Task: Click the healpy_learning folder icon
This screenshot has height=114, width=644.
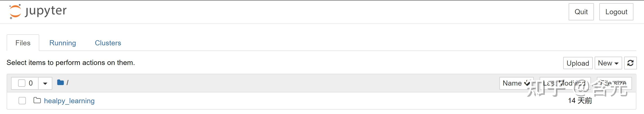Action: tap(37, 101)
